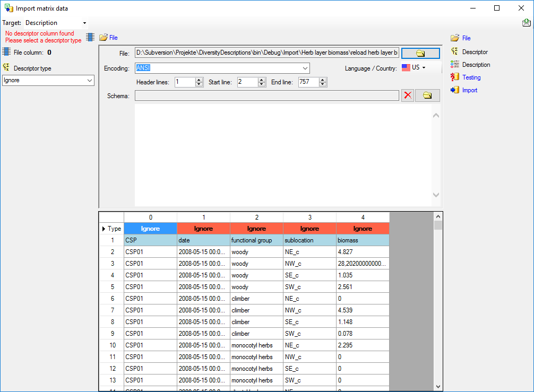Select column 0 Ignore type cell
This screenshot has height=392, width=534.
tap(151, 229)
